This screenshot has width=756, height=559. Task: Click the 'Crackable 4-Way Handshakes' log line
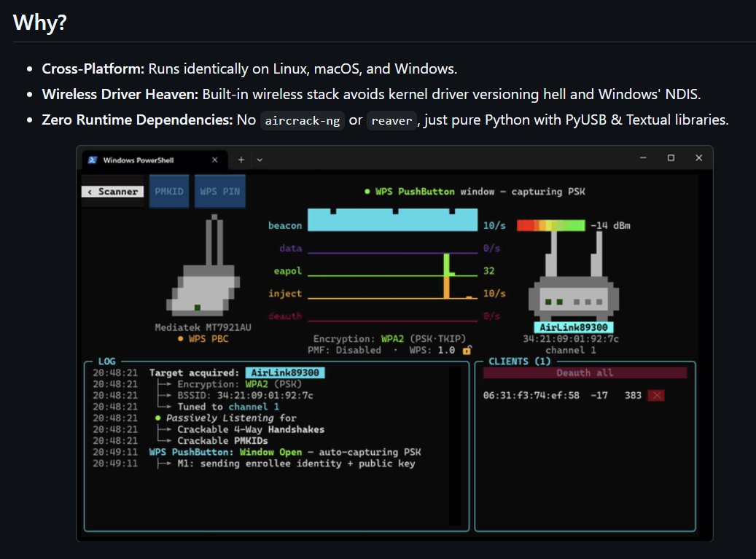point(251,429)
